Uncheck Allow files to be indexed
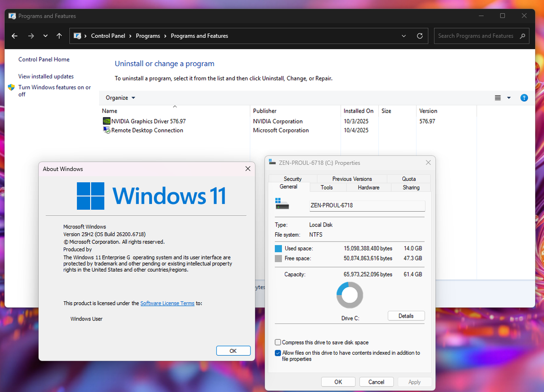Screen dimensions: 544x392 click(x=278, y=353)
